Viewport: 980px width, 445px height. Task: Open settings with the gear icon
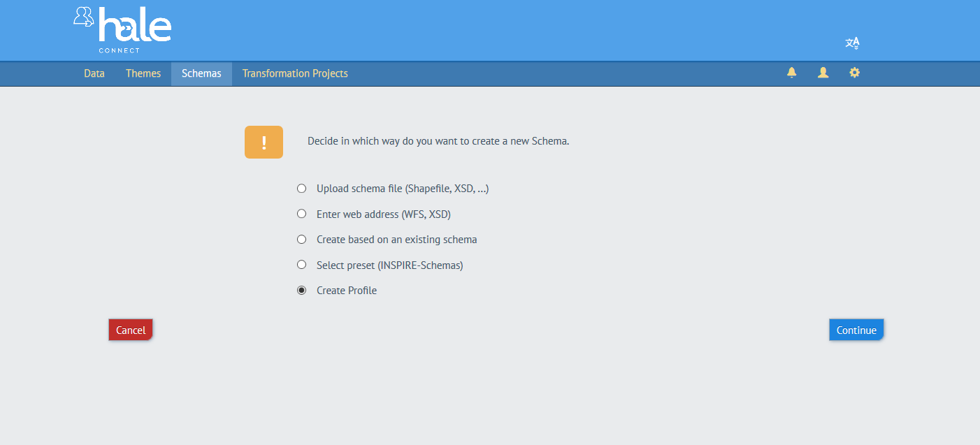854,73
